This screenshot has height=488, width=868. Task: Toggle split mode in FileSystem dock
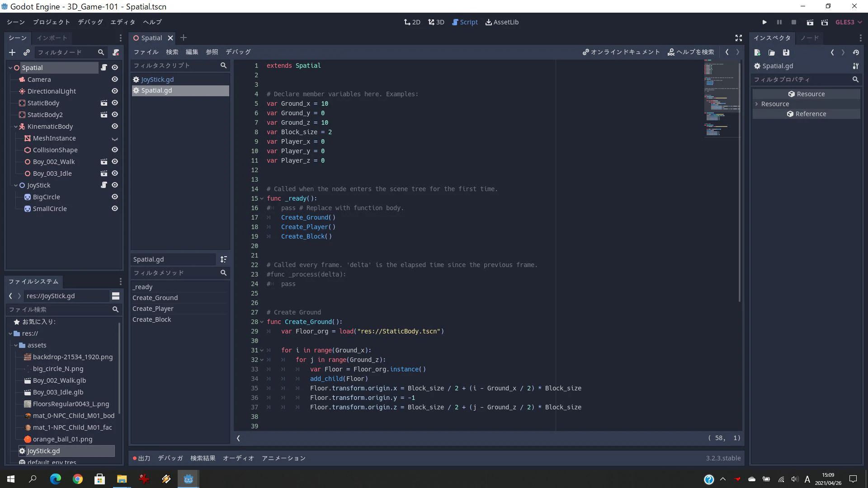click(x=116, y=296)
